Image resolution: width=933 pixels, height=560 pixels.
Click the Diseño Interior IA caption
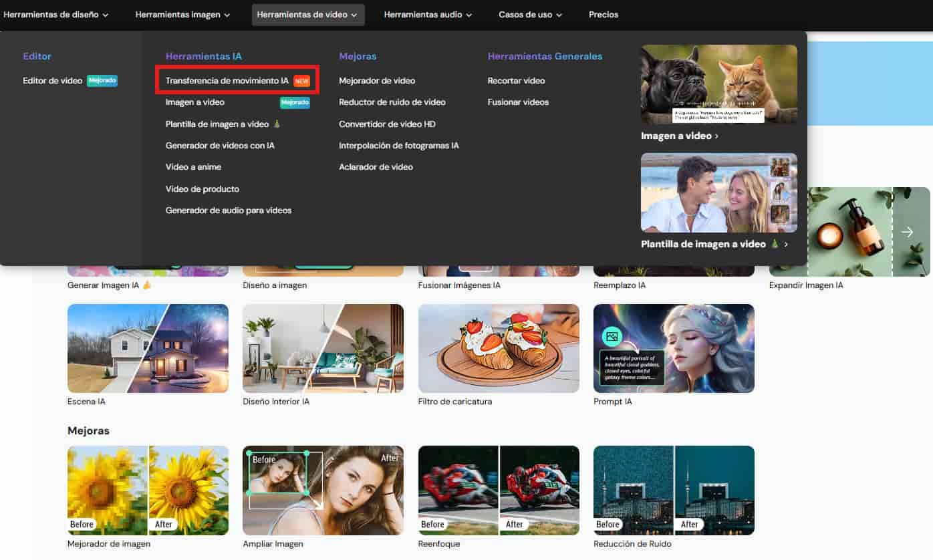[276, 402]
